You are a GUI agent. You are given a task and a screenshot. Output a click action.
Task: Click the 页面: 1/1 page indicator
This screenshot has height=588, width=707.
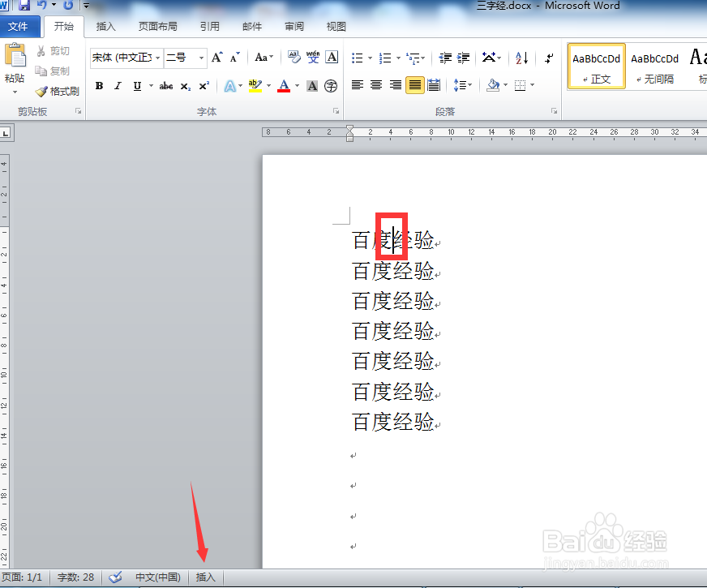pyautogui.click(x=22, y=577)
